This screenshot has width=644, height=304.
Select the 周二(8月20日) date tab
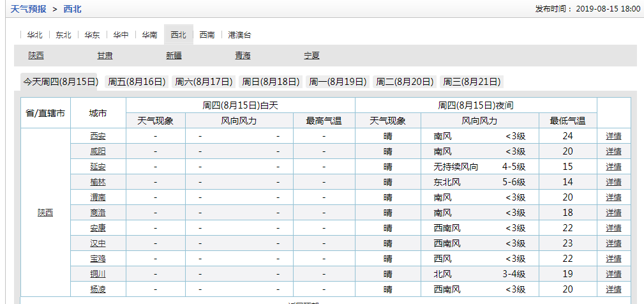(x=405, y=82)
